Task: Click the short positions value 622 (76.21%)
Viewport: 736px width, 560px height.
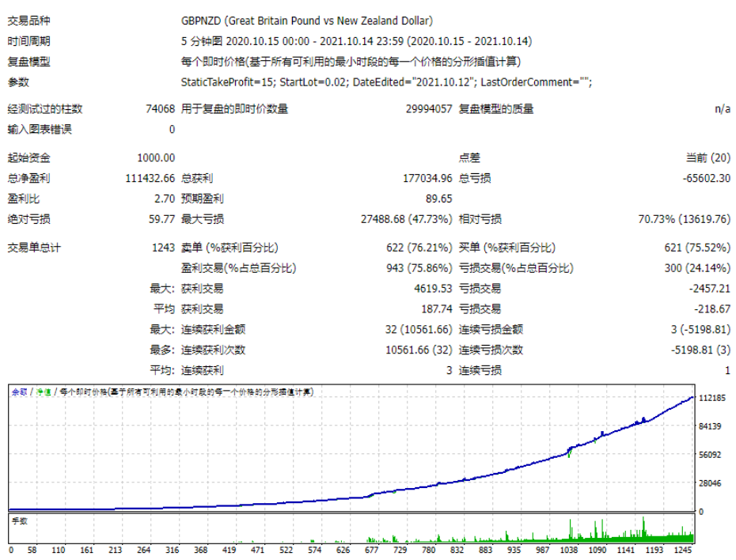Action: pyautogui.click(x=419, y=248)
